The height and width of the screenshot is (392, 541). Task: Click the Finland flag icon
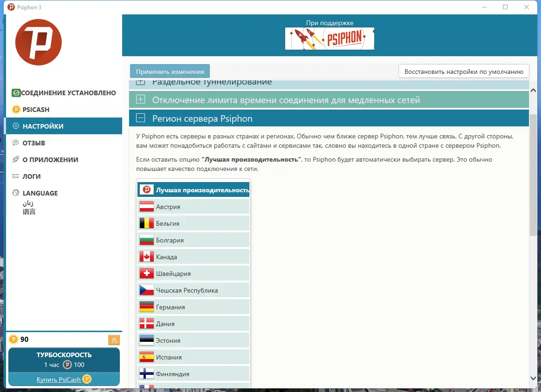[147, 374]
